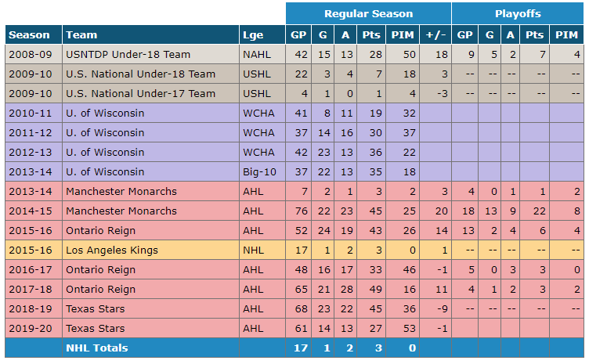Image resolution: width=589 pixels, height=364 pixels.
Task: Click the Big-10 league cell
Action: click(259, 172)
